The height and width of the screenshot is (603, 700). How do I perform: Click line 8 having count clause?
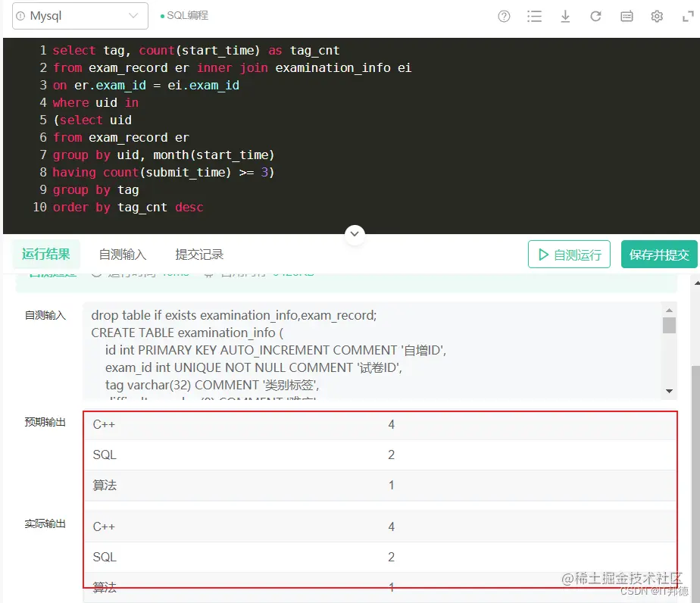click(x=163, y=172)
